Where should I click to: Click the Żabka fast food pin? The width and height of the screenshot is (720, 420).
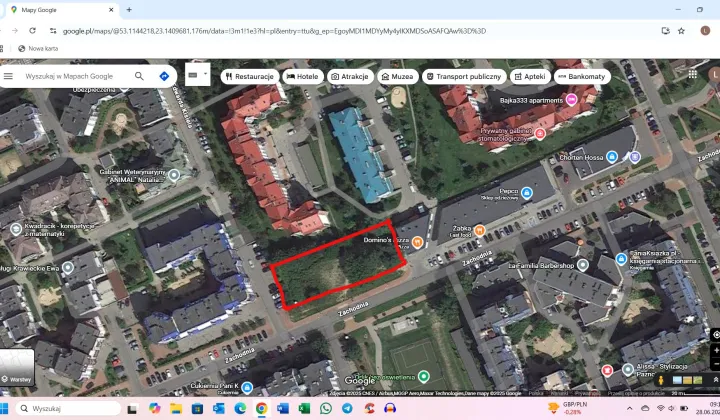[479, 230]
